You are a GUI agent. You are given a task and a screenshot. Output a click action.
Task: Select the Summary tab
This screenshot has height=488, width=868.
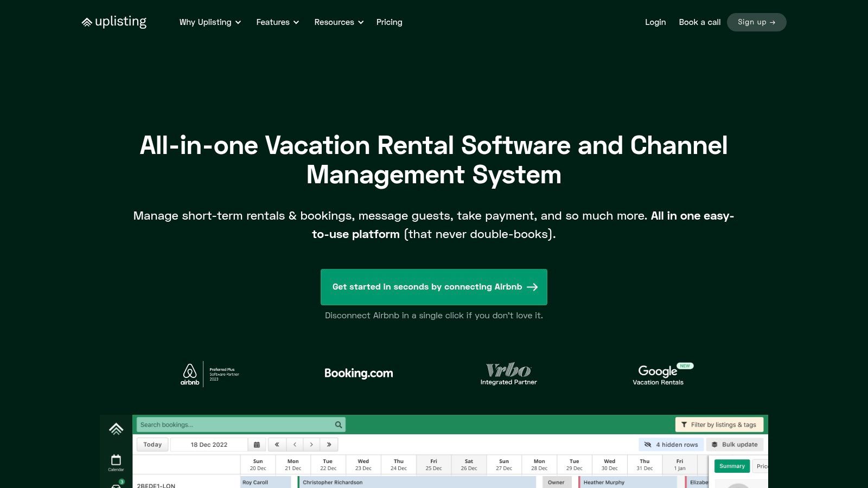click(732, 466)
